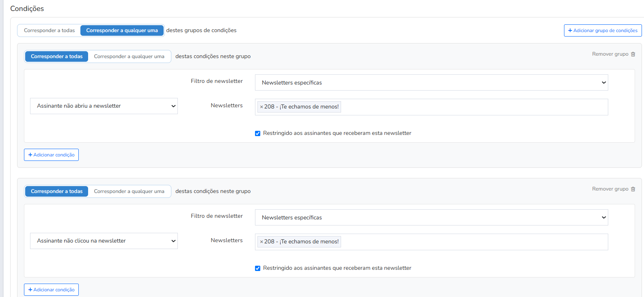The width and height of the screenshot is (644, 297).
Task: Select top-level 'Corresponder a todas' for condition groups
Action: pyautogui.click(x=49, y=30)
